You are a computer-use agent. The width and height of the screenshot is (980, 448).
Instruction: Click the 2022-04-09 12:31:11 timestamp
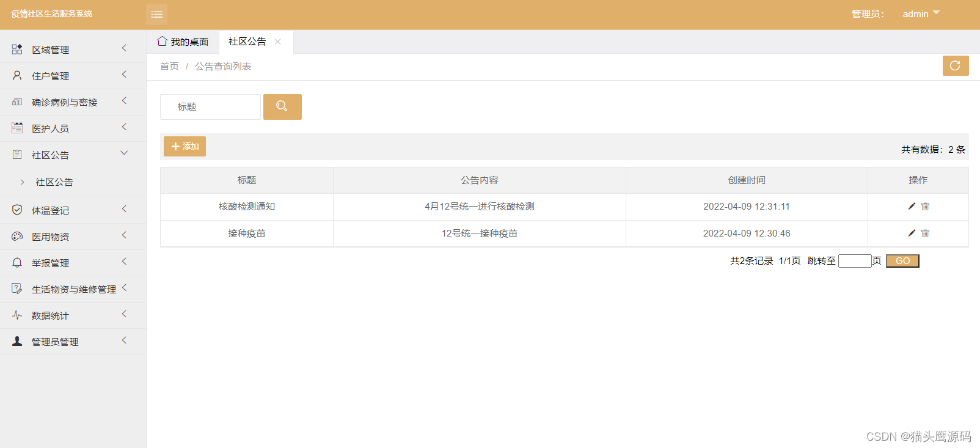click(x=747, y=207)
